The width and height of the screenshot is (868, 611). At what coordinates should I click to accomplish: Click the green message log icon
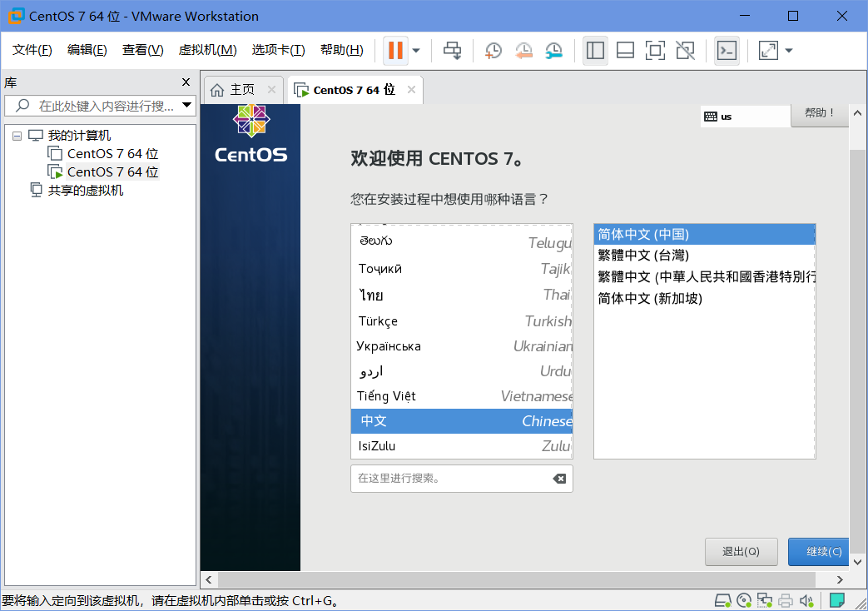pos(837,600)
